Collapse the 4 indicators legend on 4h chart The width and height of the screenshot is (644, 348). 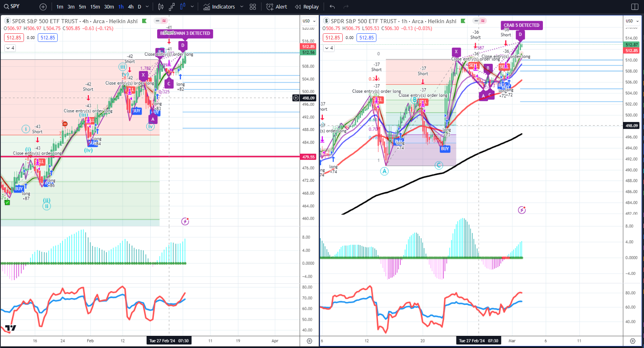[x=10, y=48]
